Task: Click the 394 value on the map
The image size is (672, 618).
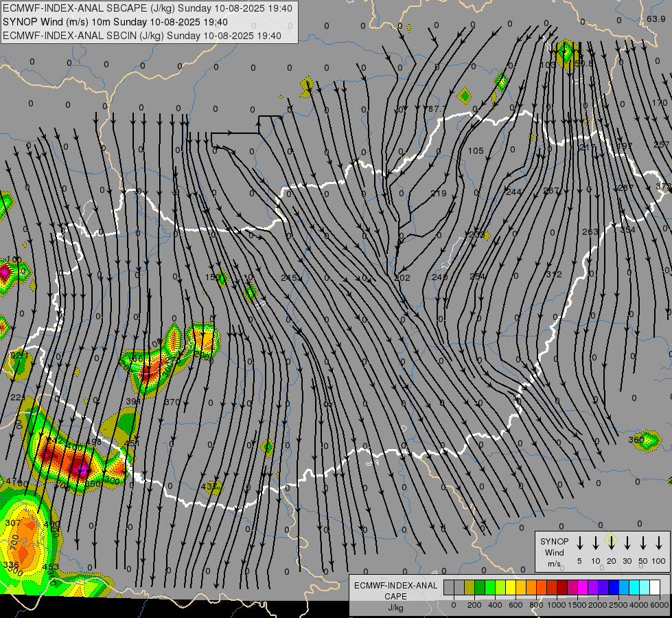Action: (134, 401)
